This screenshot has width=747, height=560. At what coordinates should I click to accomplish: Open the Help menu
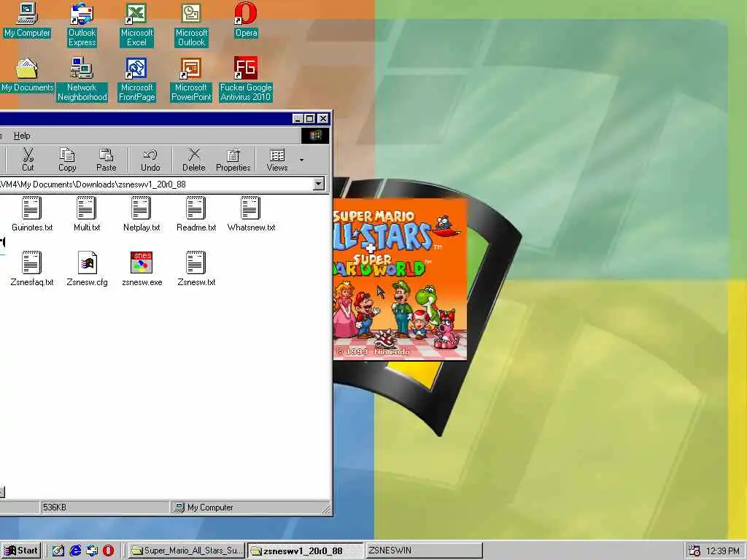click(x=22, y=136)
